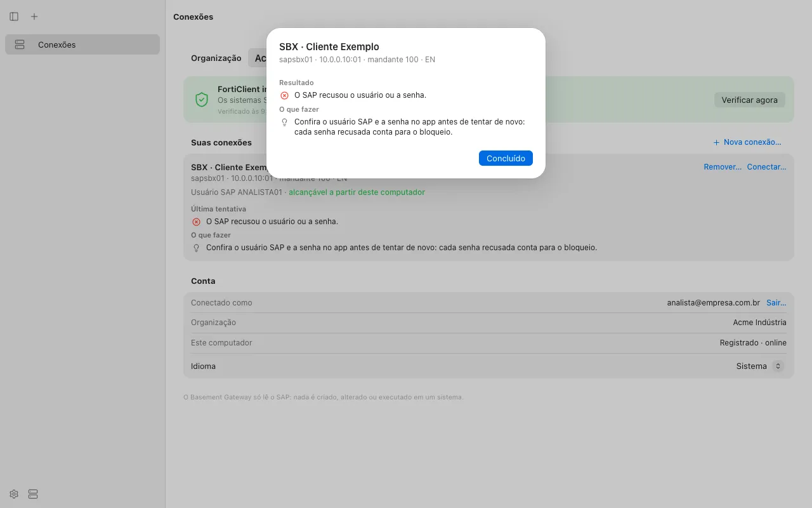Click the green shield icon in FortiClient banner
The image size is (812, 508).
click(x=202, y=100)
